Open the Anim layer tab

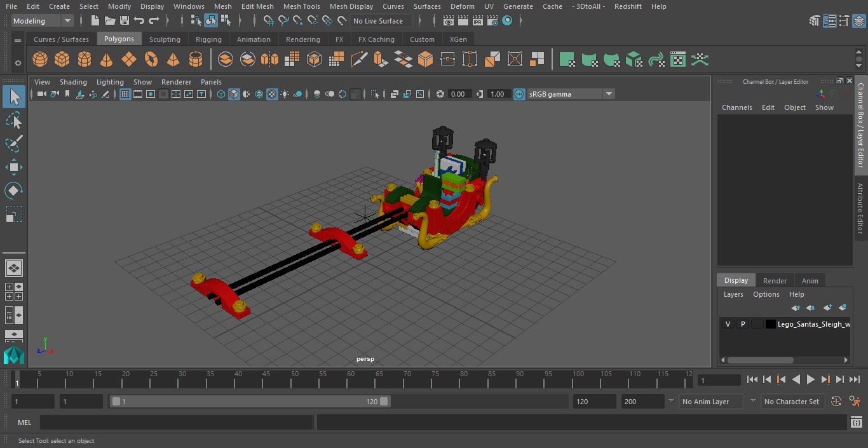[810, 281]
